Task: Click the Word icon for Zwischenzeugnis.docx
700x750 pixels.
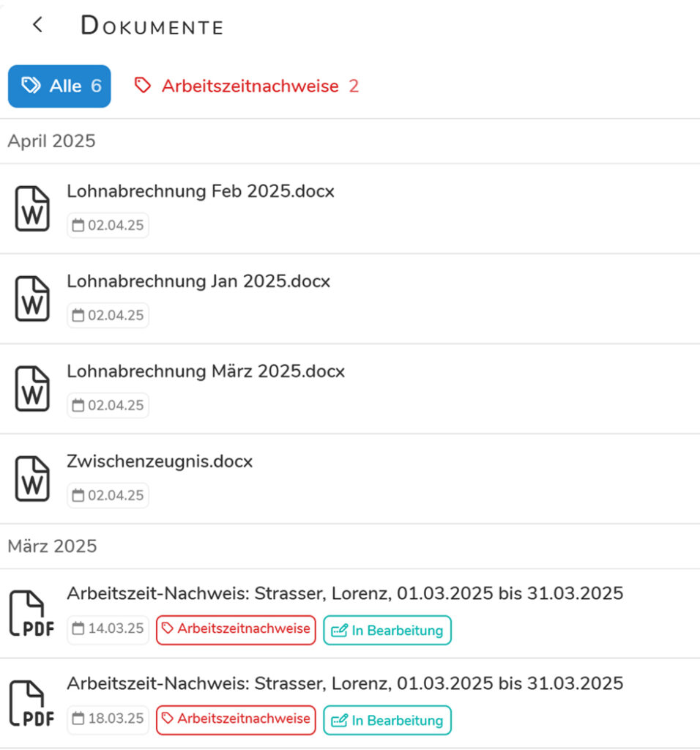Action: point(32,478)
